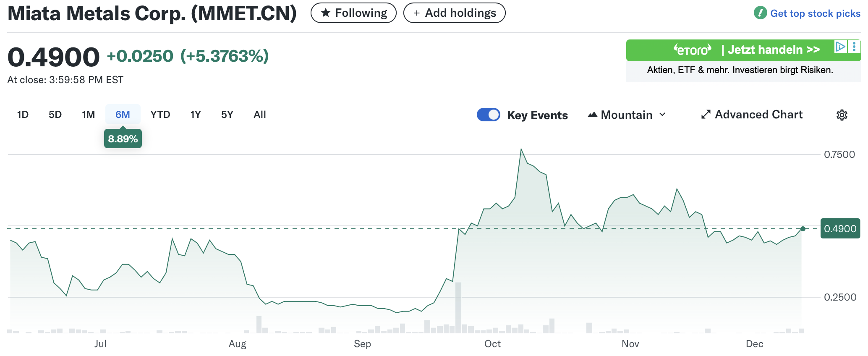Expand the Mountain chart type dropdown chevron

pyautogui.click(x=662, y=115)
